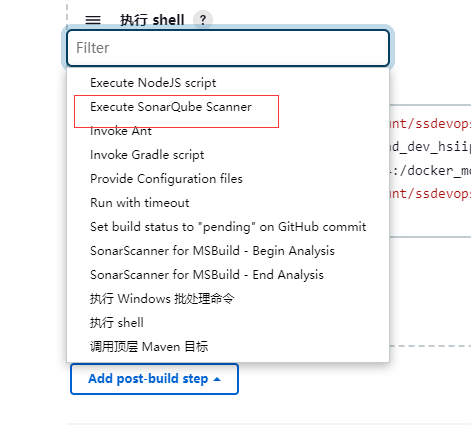The height and width of the screenshot is (428, 471).
Task: Click the drag handle beside 执行 shell
Action: pos(93,20)
